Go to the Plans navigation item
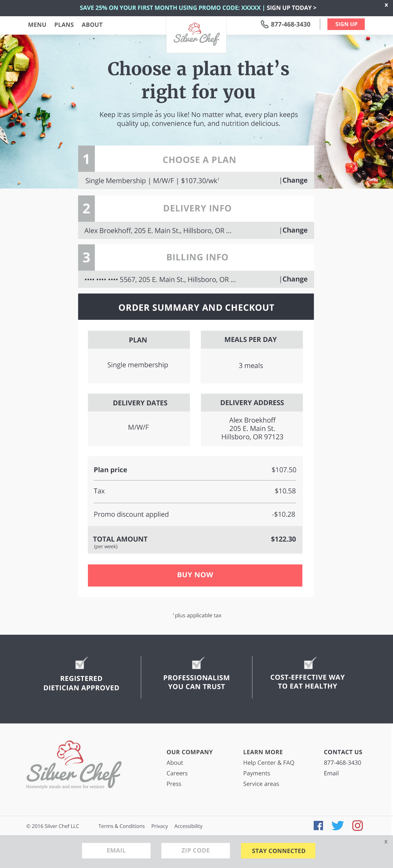 click(x=64, y=25)
